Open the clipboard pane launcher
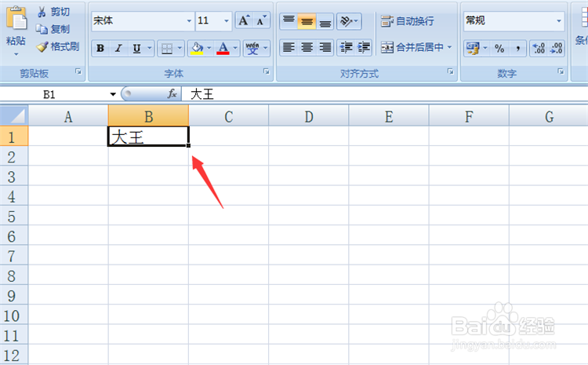Image resolution: width=588 pixels, height=365 pixels. pyautogui.click(x=78, y=71)
